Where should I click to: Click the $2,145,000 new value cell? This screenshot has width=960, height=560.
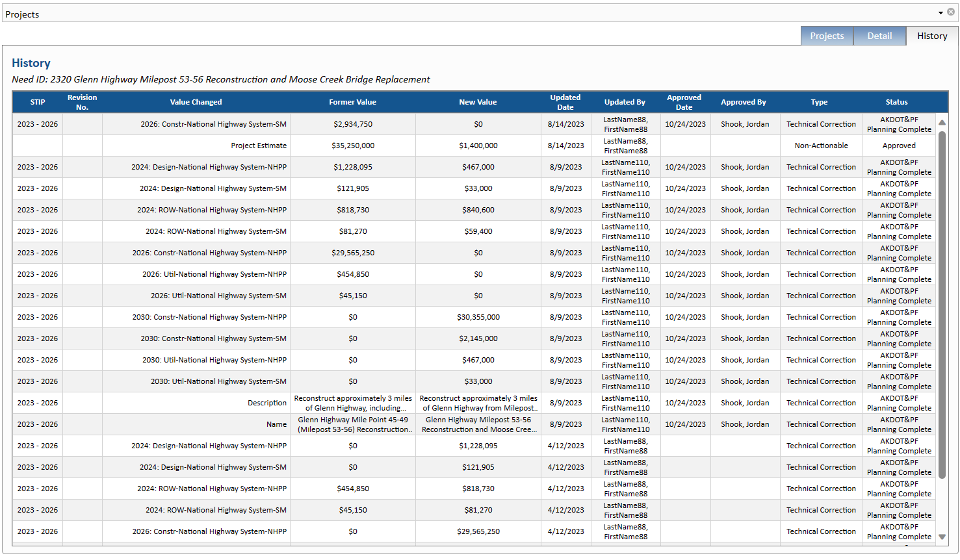478,338
